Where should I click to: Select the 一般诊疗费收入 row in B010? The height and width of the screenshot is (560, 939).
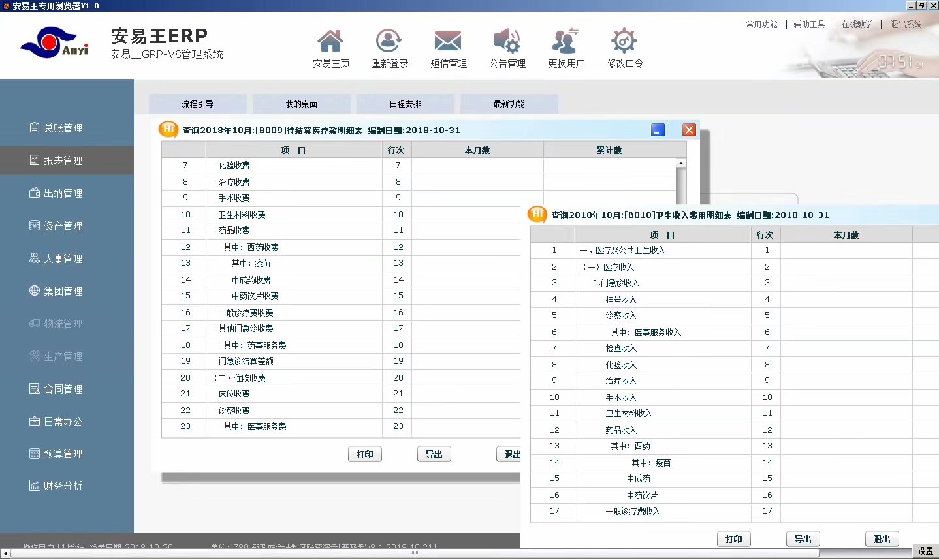click(735, 512)
